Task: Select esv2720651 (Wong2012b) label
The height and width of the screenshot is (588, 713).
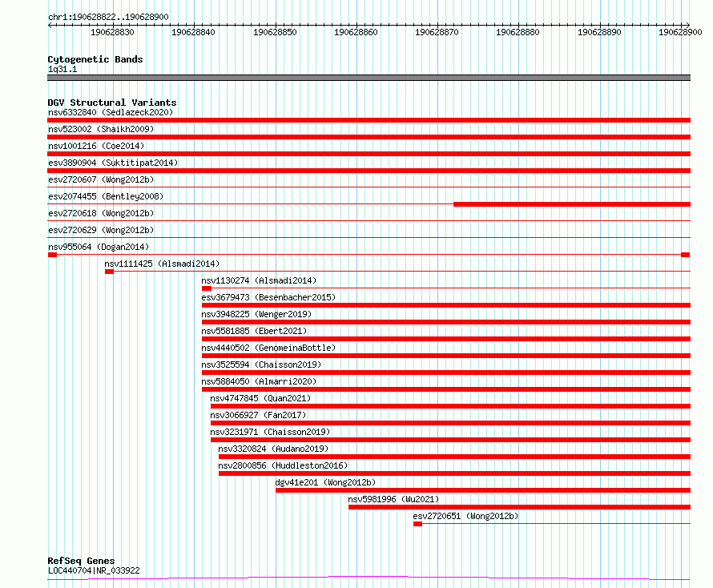Action: click(x=465, y=516)
